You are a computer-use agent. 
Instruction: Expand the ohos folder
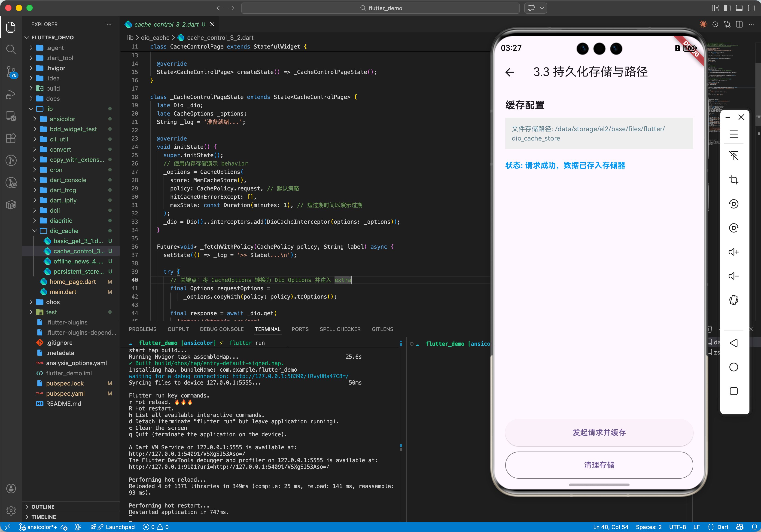(x=53, y=302)
